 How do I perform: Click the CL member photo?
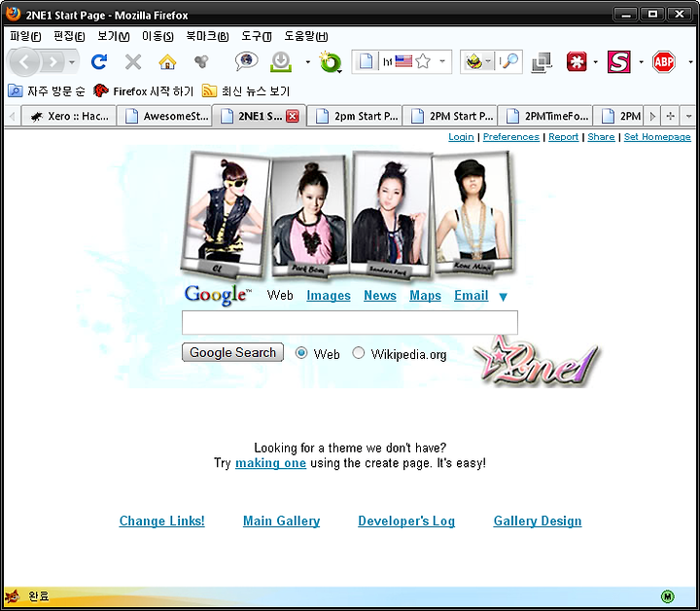pyautogui.click(x=226, y=213)
